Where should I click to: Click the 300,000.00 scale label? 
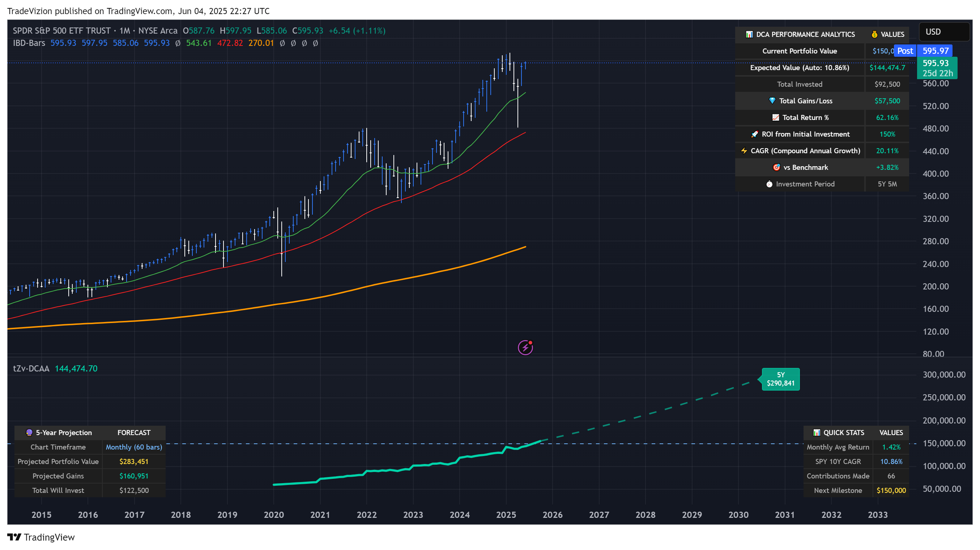pos(944,375)
